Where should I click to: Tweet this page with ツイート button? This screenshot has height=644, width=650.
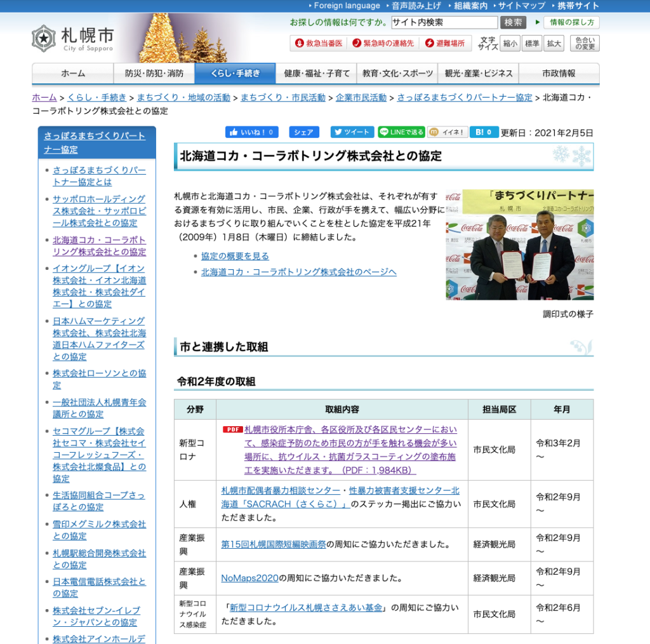point(352,132)
